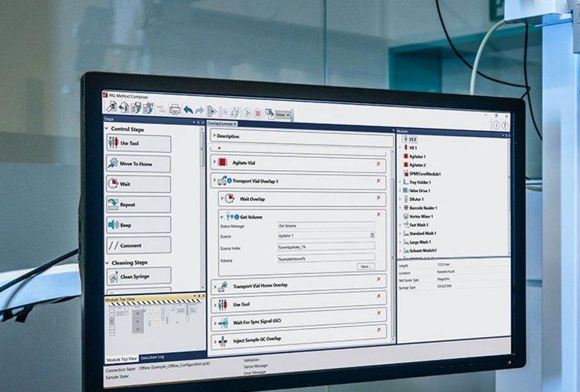Expand the Transport Vial Overlap 1 step

tap(214, 181)
